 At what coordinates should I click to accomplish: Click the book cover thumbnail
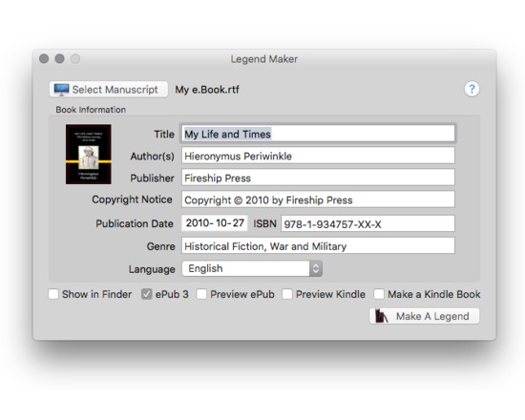pos(89,154)
